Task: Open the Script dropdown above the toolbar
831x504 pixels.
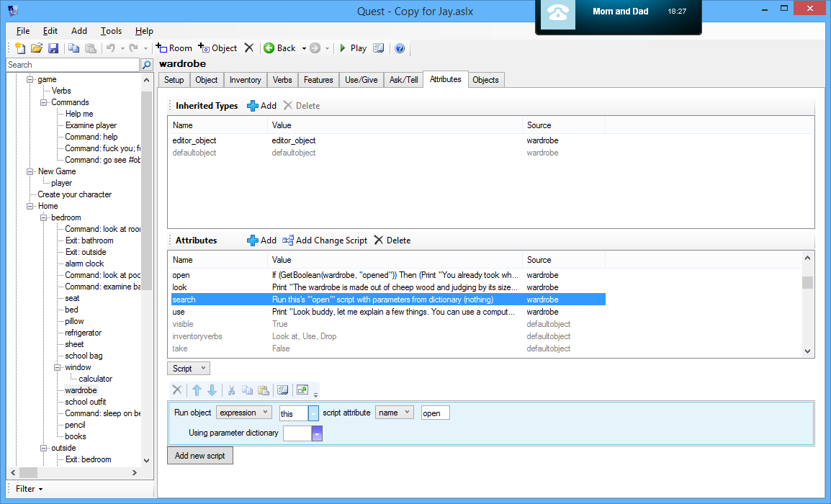Action: pyautogui.click(x=188, y=368)
